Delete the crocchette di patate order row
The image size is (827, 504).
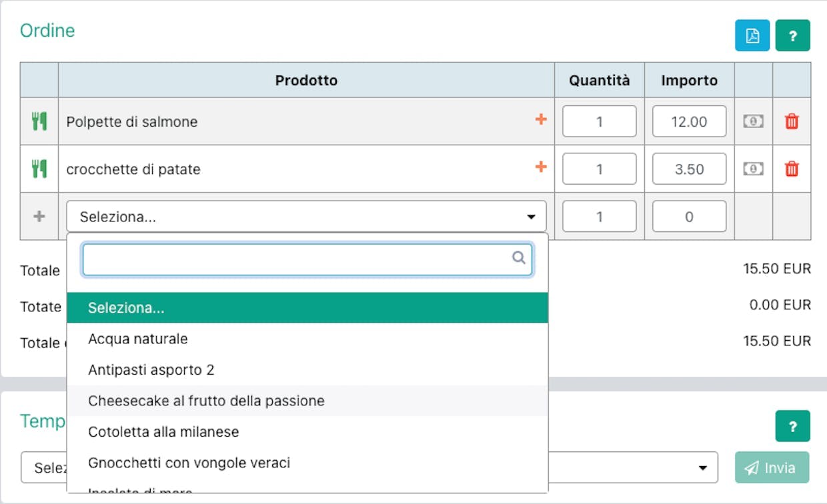pyautogui.click(x=792, y=169)
